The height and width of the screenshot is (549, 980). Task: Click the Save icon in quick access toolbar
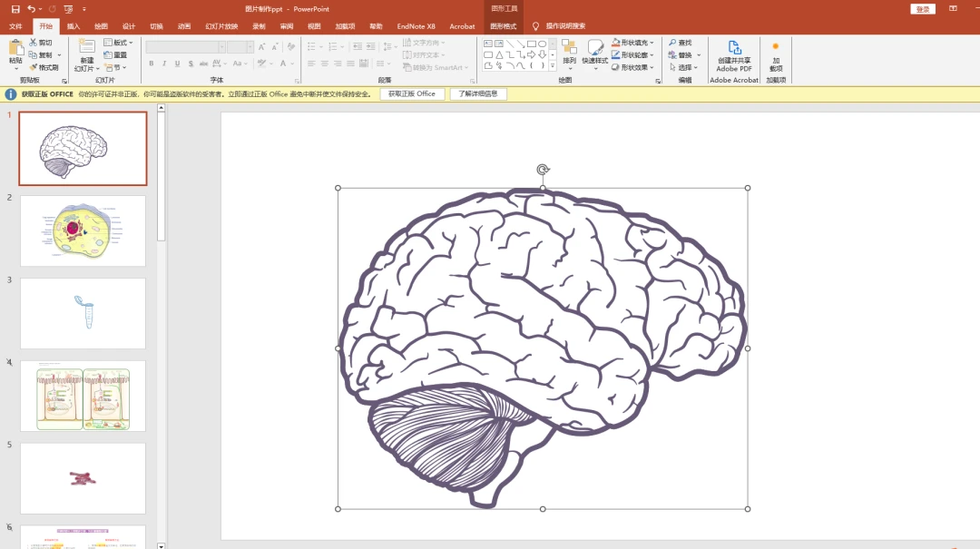(15, 9)
